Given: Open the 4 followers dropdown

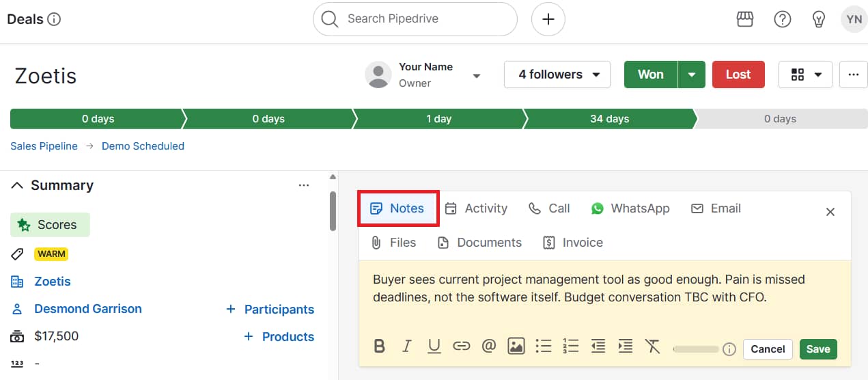Looking at the screenshot, I should pyautogui.click(x=557, y=74).
